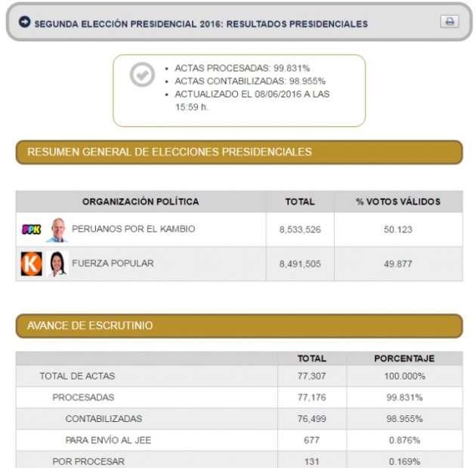Click the PPK party logo
Viewport: 476px width, 468px height.
point(31,229)
